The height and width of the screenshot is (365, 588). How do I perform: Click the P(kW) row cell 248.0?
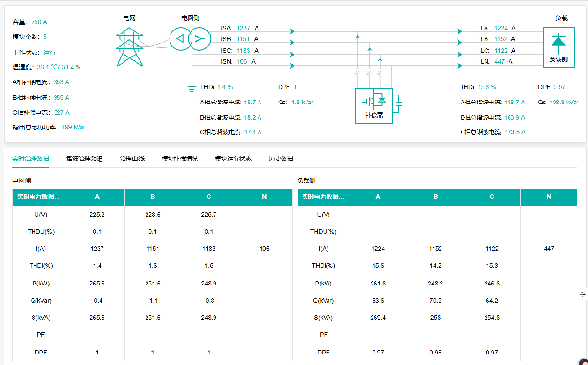point(209,284)
